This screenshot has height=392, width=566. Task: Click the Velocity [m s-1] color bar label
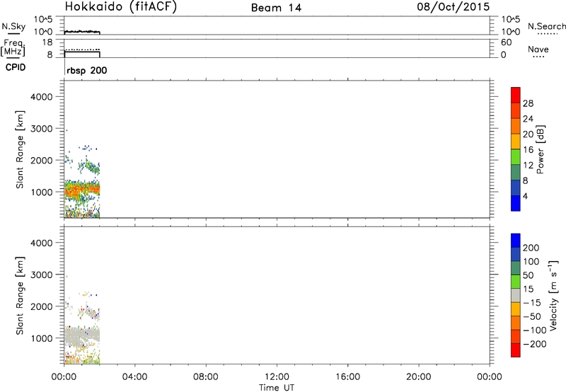click(x=553, y=295)
